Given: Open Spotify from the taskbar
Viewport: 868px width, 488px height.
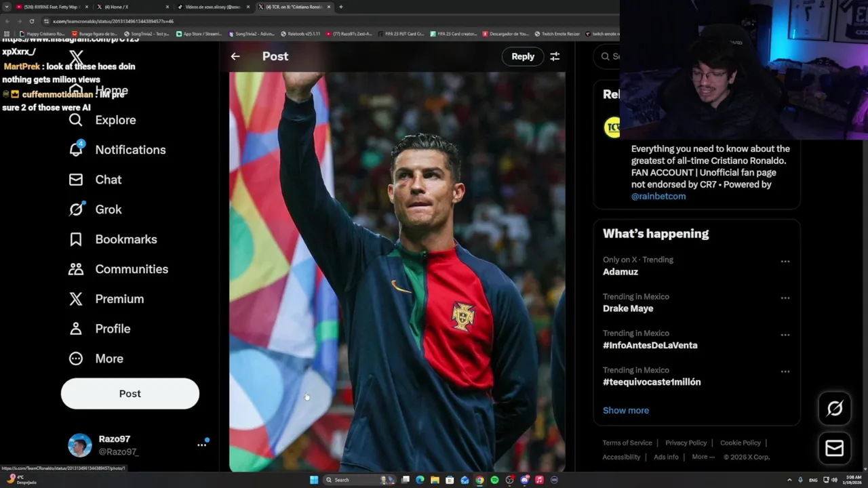Looking at the screenshot, I should (494, 480).
